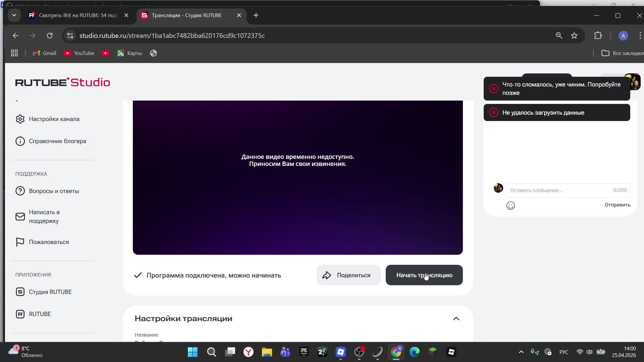
Task: Click the Пожаловаться flag icon
Action: (x=20, y=242)
